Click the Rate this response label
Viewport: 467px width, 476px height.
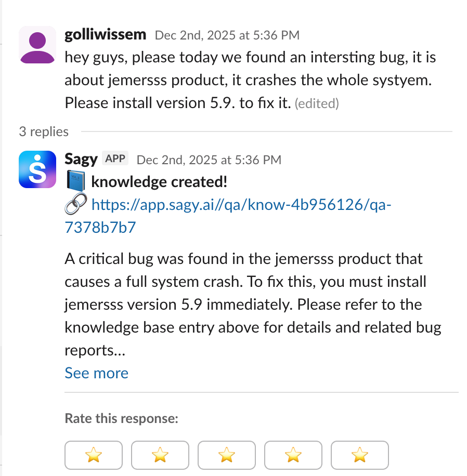[121, 418]
